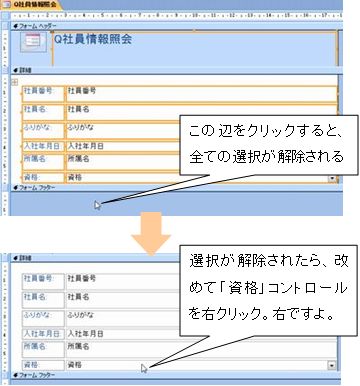Select the orange-outlined ふりがな text box

pos(123,131)
